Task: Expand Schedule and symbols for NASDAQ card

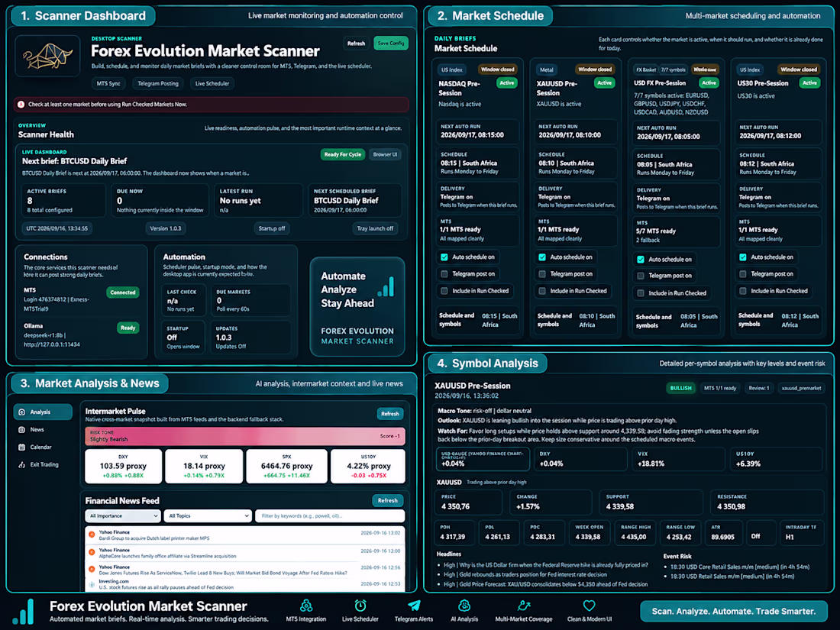Action: coord(478,321)
